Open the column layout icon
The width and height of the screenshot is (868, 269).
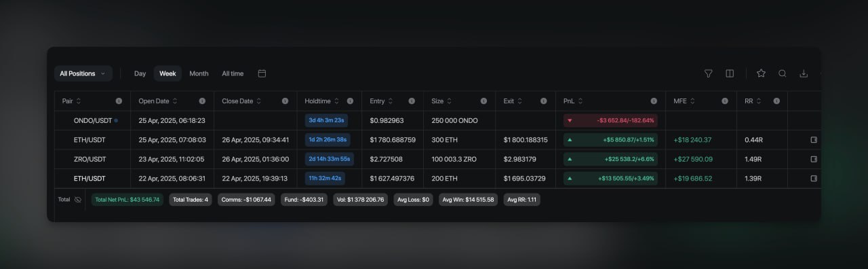[x=730, y=73]
